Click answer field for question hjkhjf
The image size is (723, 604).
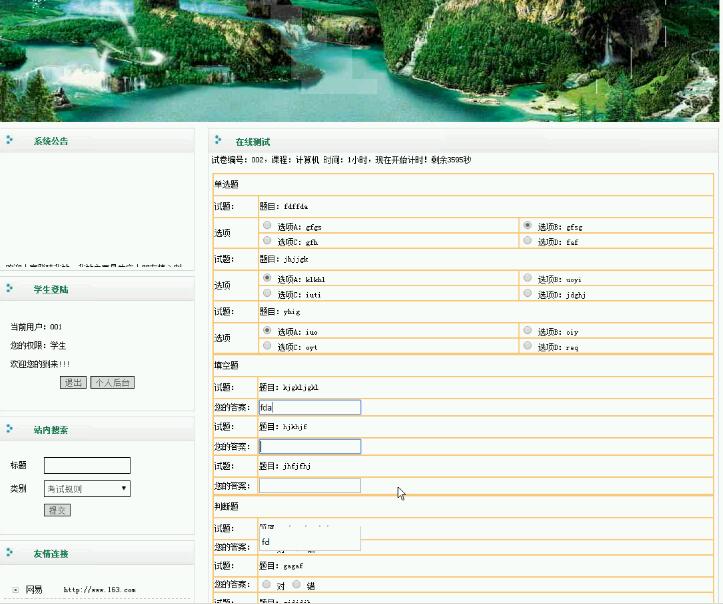pos(310,446)
